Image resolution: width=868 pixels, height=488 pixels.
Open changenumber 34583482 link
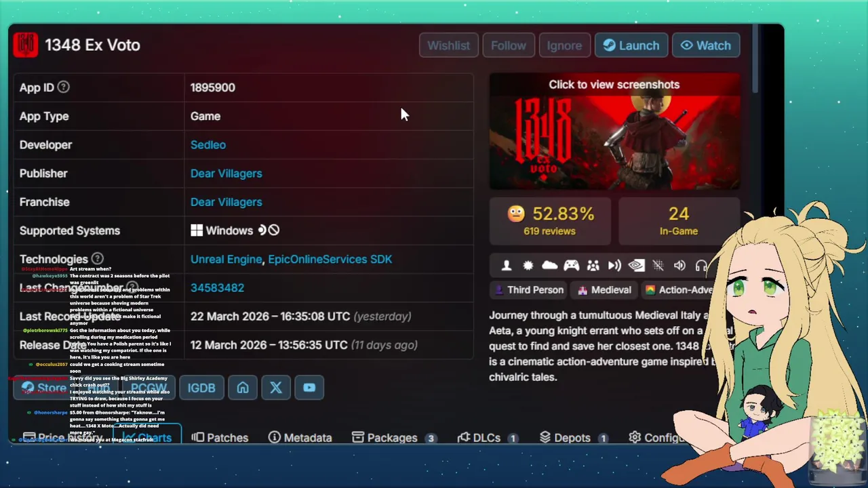click(x=217, y=287)
